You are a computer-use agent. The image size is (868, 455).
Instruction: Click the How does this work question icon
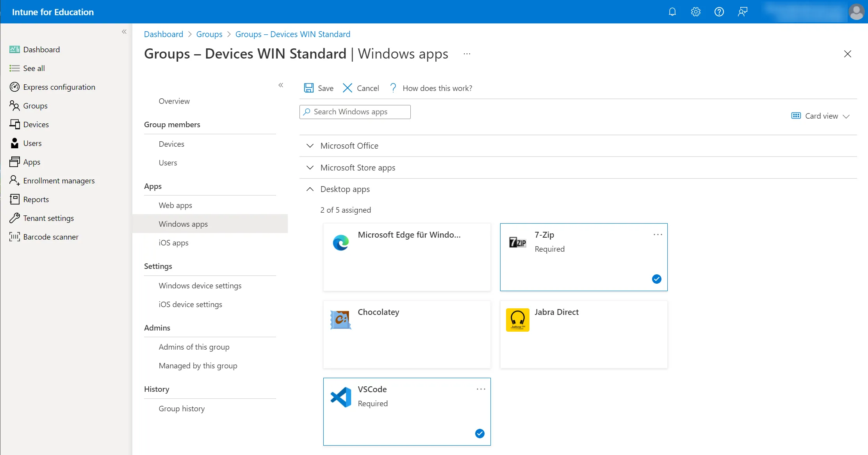pyautogui.click(x=393, y=88)
